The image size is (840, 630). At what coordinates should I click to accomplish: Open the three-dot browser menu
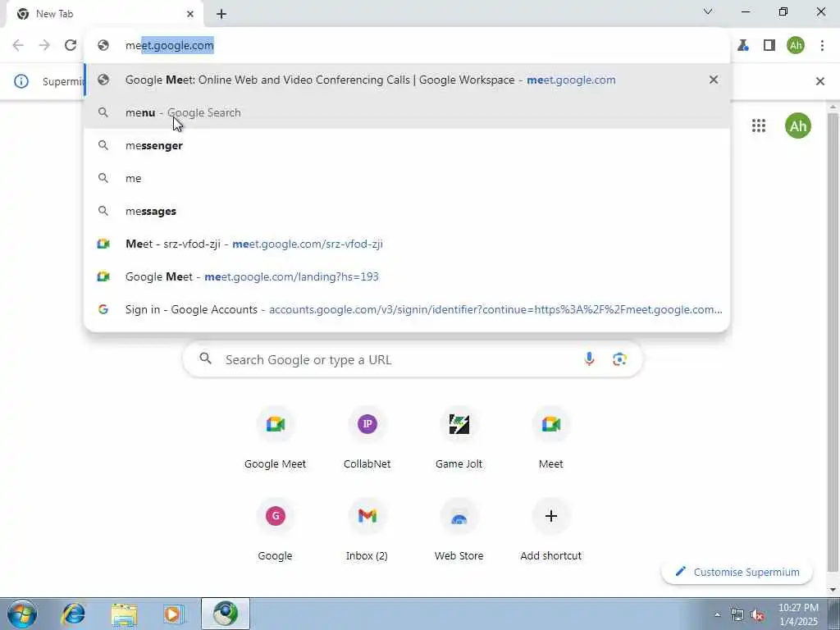822,46
